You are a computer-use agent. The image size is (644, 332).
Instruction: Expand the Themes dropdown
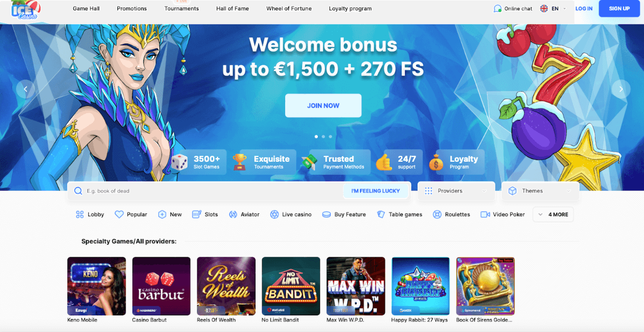[x=540, y=191]
